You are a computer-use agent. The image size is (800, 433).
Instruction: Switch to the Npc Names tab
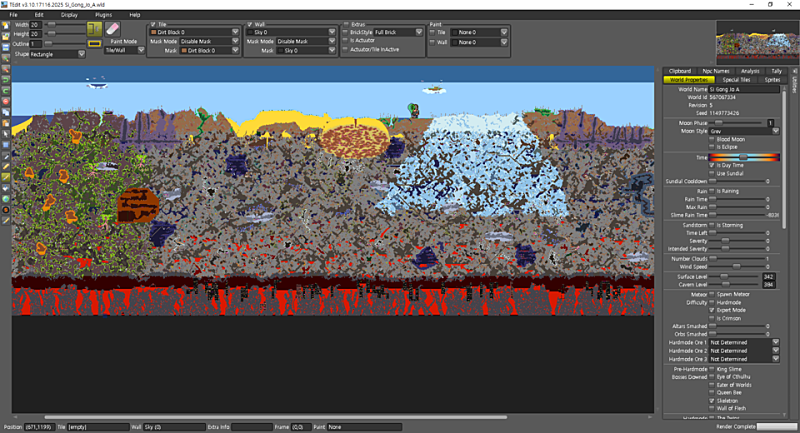716,71
